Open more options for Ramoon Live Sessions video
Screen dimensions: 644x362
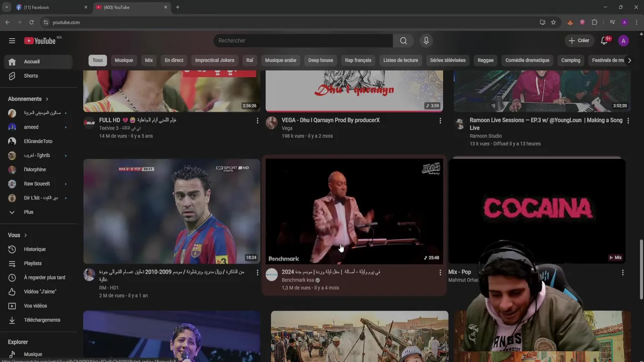click(628, 121)
